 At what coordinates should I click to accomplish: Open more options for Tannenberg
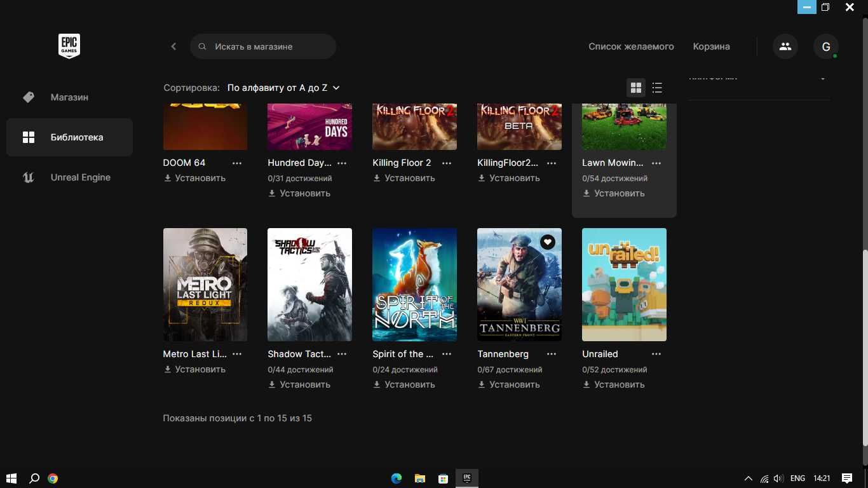click(x=552, y=354)
